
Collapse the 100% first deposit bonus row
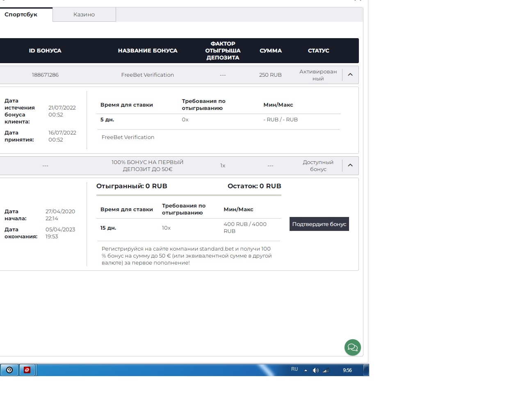click(350, 165)
